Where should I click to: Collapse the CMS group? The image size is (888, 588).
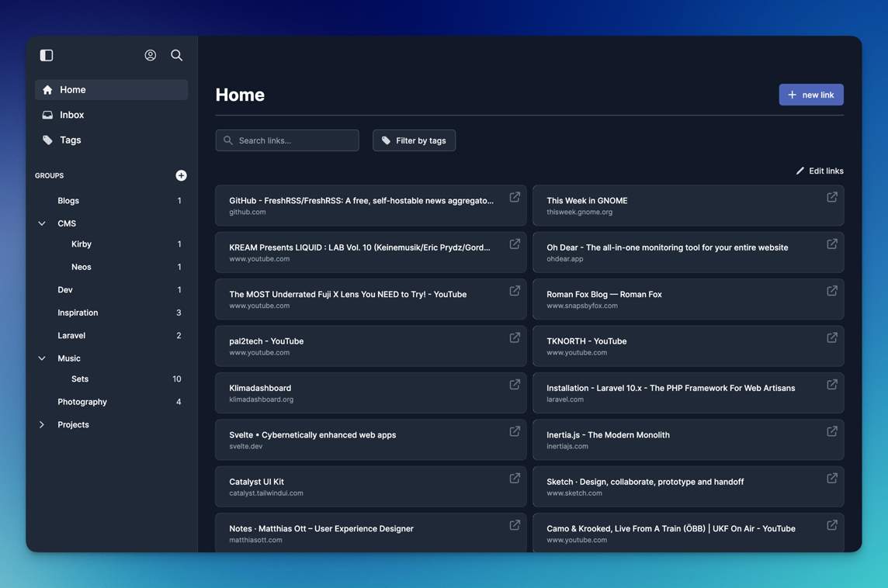tap(42, 223)
